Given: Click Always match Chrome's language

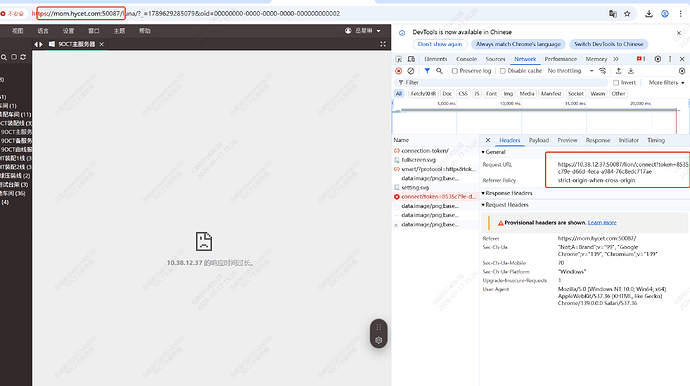Looking at the screenshot, I should tap(518, 44).
